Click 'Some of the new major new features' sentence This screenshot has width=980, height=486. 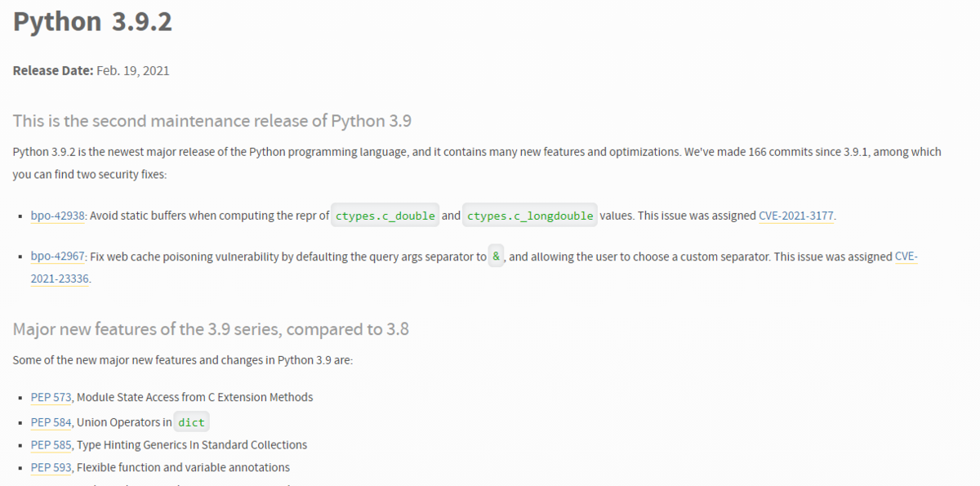pos(183,359)
